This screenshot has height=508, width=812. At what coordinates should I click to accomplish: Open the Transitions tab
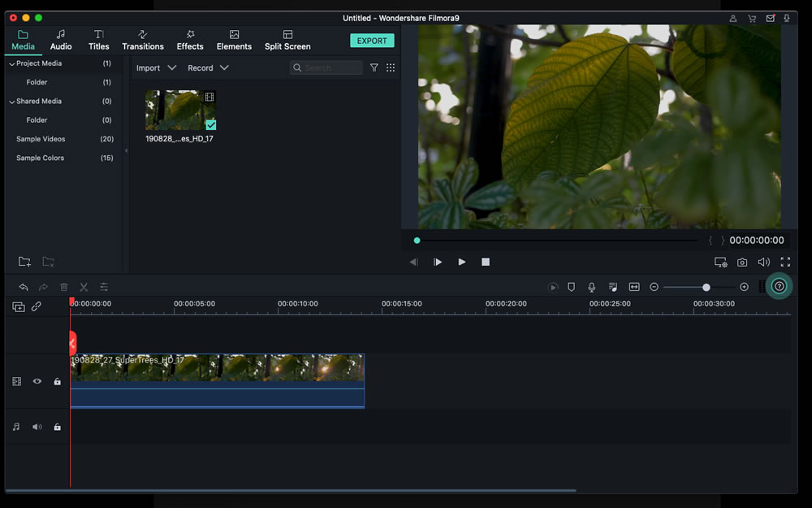(142, 40)
